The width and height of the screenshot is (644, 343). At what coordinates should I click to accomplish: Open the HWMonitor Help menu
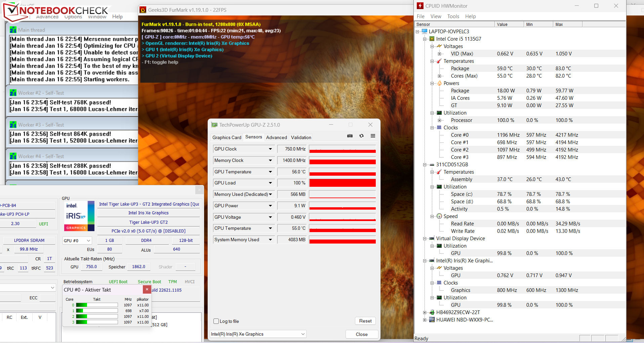(x=470, y=16)
